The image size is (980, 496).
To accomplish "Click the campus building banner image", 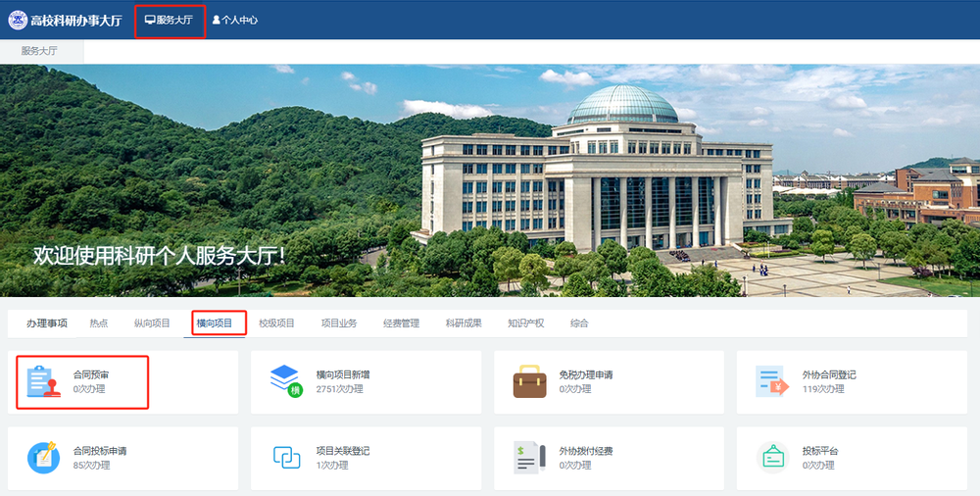I will (x=490, y=180).
